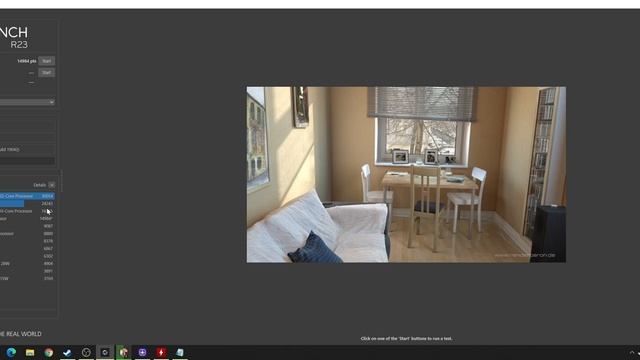Select the highlighted top ranking row 30054
This screenshot has height=360, width=640.
[27, 196]
